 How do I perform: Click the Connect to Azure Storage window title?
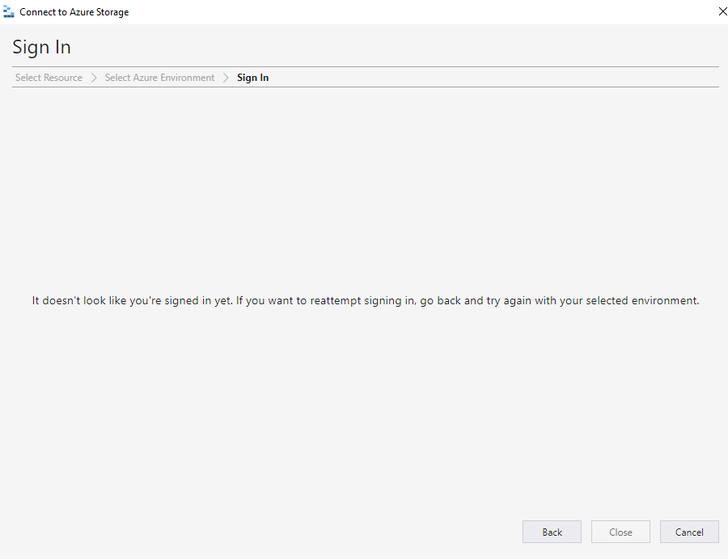click(x=74, y=12)
